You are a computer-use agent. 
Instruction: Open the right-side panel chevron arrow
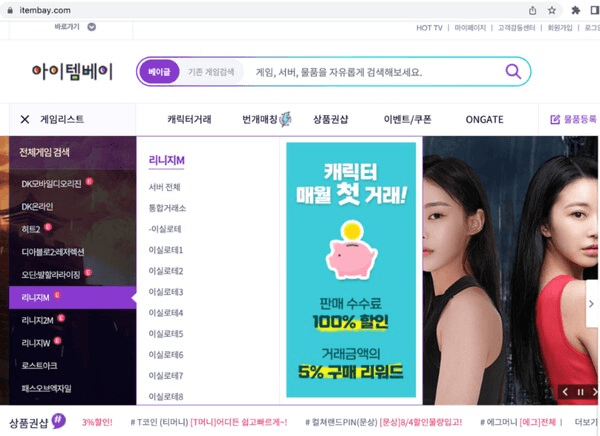pos(592,304)
